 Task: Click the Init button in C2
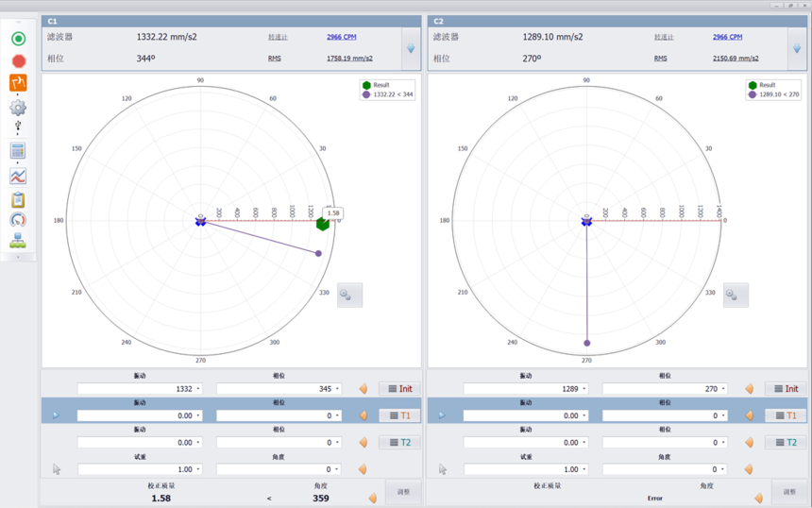[x=786, y=388]
